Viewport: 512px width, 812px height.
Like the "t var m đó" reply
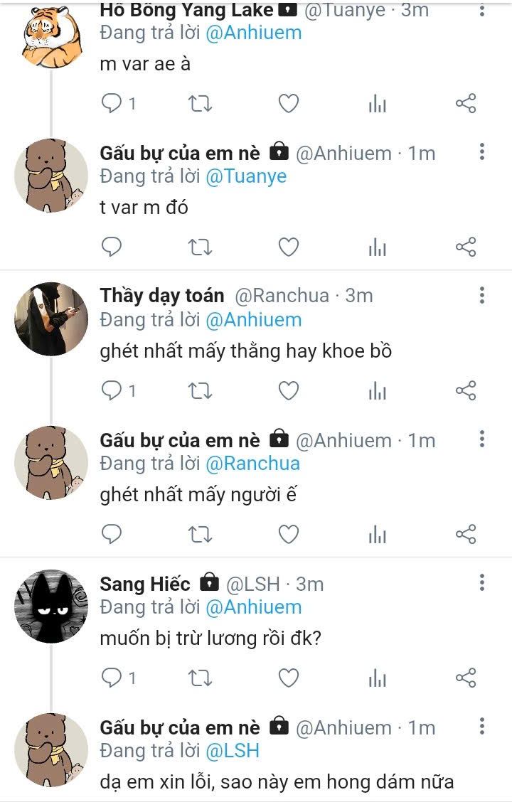(288, 247)
